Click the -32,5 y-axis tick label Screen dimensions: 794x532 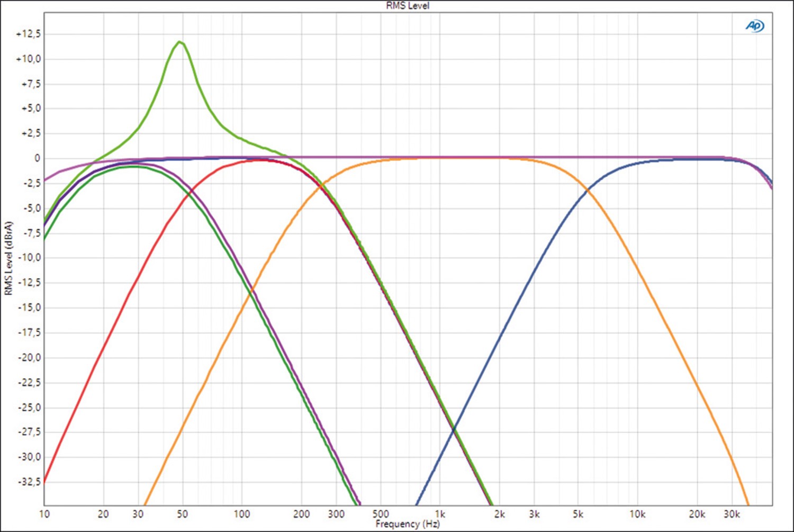(x=29, y=482)
